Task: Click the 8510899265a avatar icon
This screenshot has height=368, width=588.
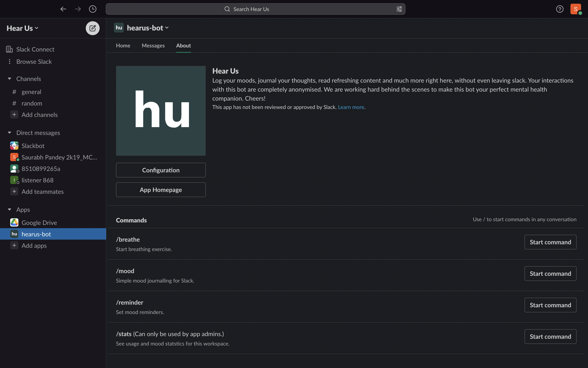Action: pos(14,169)
